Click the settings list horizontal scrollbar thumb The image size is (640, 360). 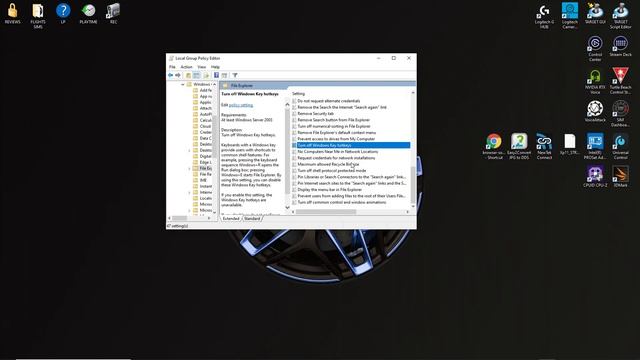click(x=326, y=212)
